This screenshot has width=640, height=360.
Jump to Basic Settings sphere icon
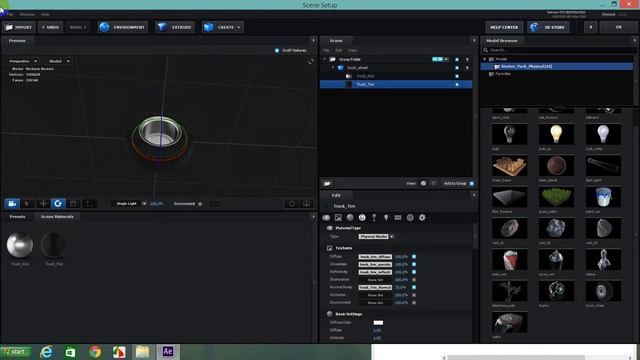click(350, 218)
